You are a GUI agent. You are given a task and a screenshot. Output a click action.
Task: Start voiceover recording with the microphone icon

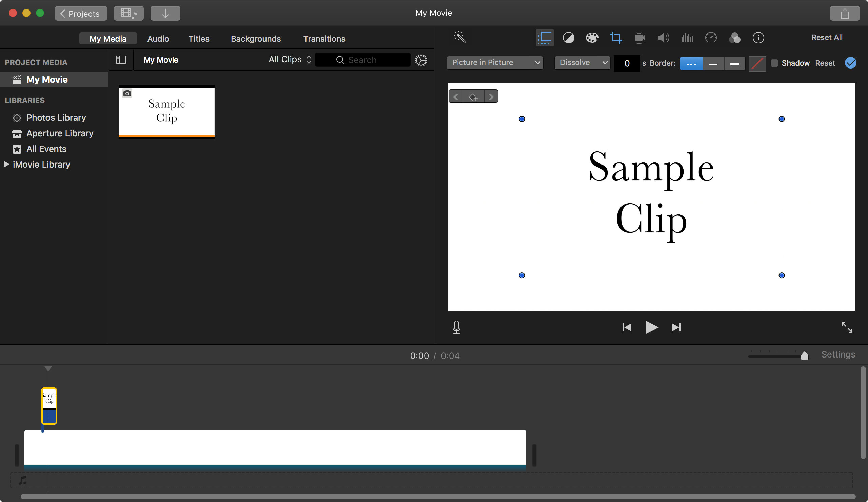(x=456, y=327)
